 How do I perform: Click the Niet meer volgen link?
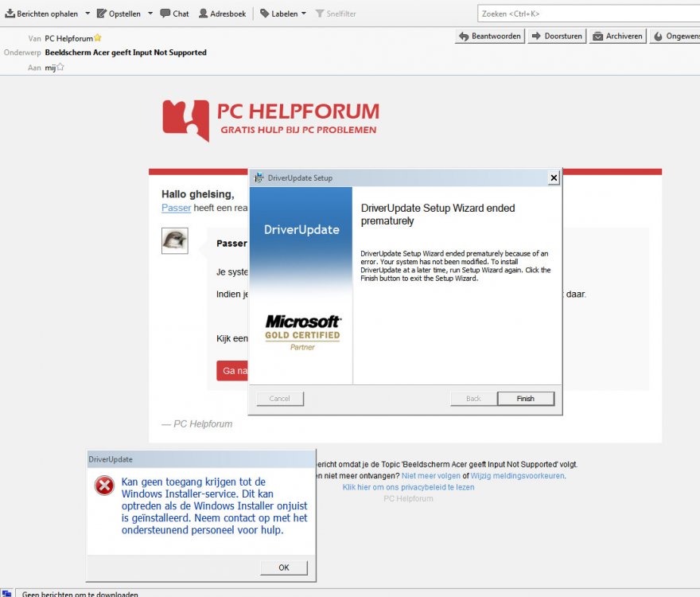431,476
